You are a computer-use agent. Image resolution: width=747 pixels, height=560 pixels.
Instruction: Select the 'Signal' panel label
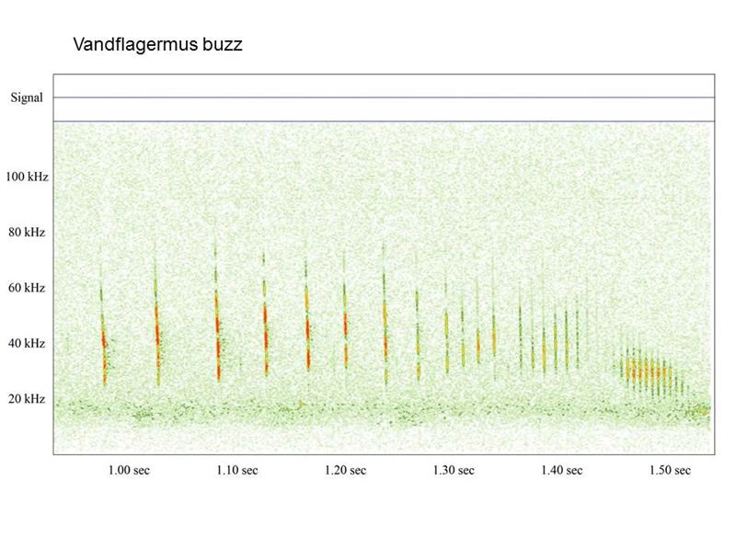pos(27,97)
